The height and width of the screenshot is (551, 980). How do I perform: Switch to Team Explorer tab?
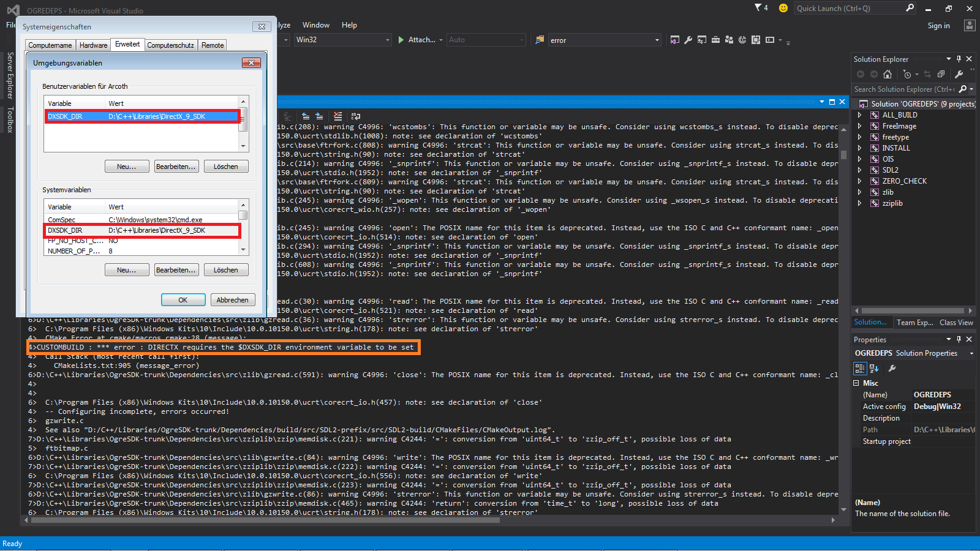tap(914, 323)
